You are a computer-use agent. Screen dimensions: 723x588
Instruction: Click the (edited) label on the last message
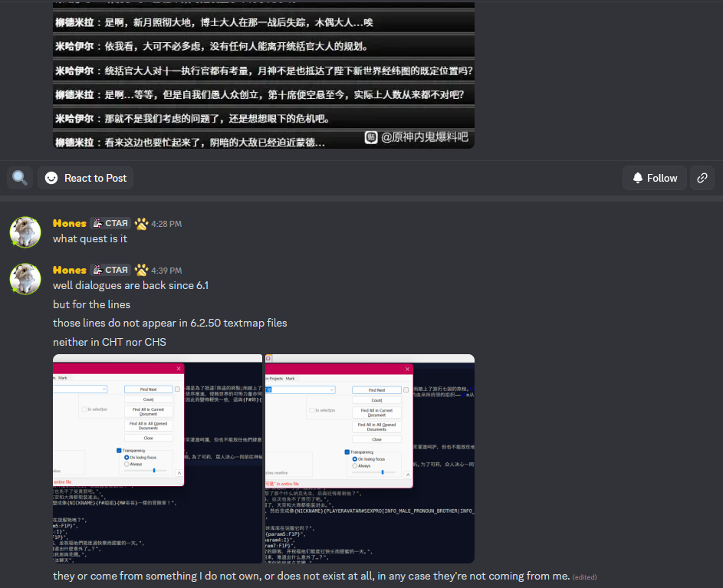pyautogui.click(x=584, y=577)
